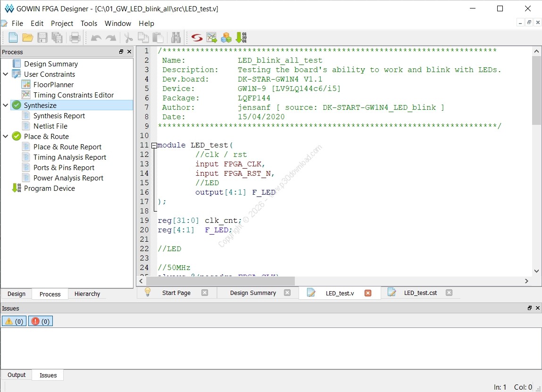Open the Project menu
The height and width of the screenshot is (392, 542).
(x=62, y=23)
